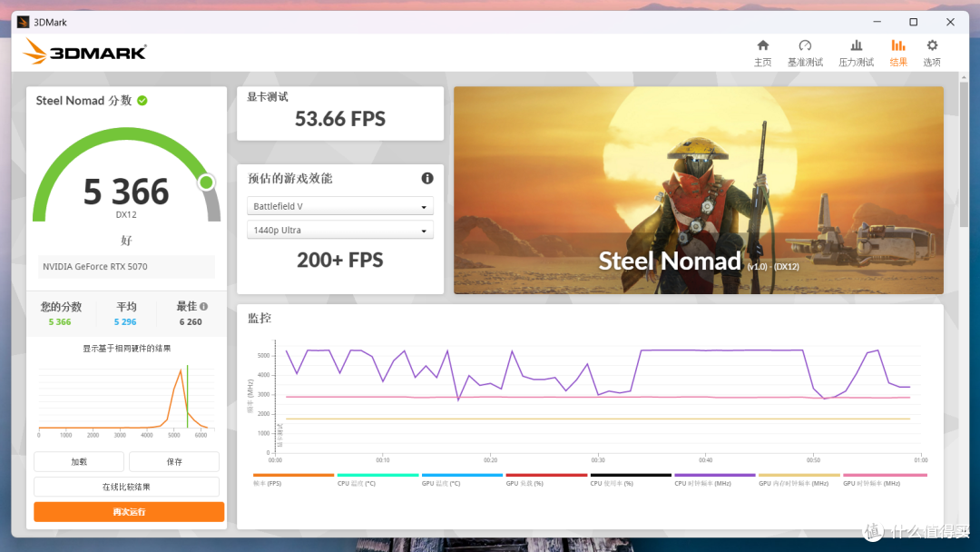The height and width of the screenshot is (552, 980).
Task: Toggle the GPU 时钟频率 pink legend item
Action: (x=885, y=479)
